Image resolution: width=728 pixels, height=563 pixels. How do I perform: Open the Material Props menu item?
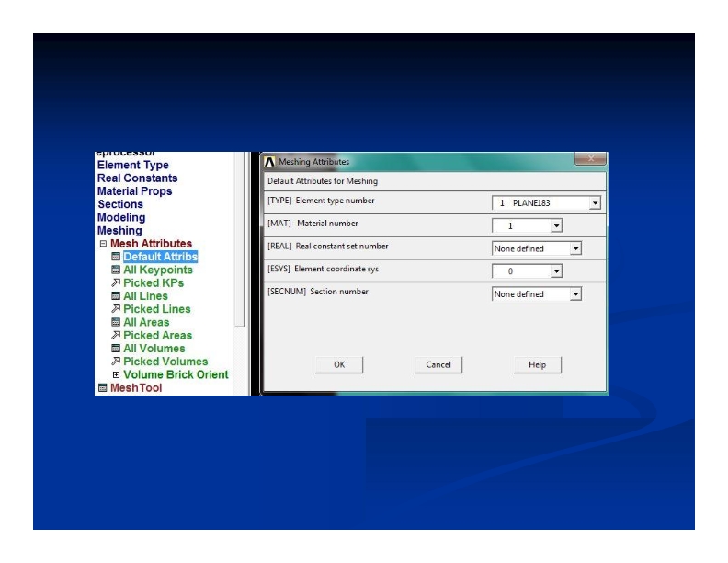134,191
